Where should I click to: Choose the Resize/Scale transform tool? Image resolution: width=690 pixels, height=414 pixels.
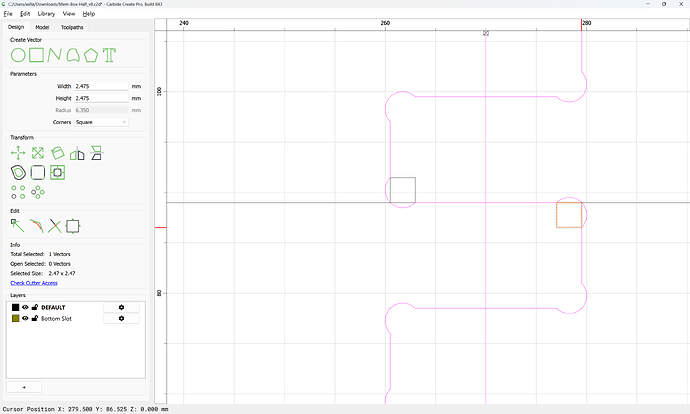click(x=38, y=153)
